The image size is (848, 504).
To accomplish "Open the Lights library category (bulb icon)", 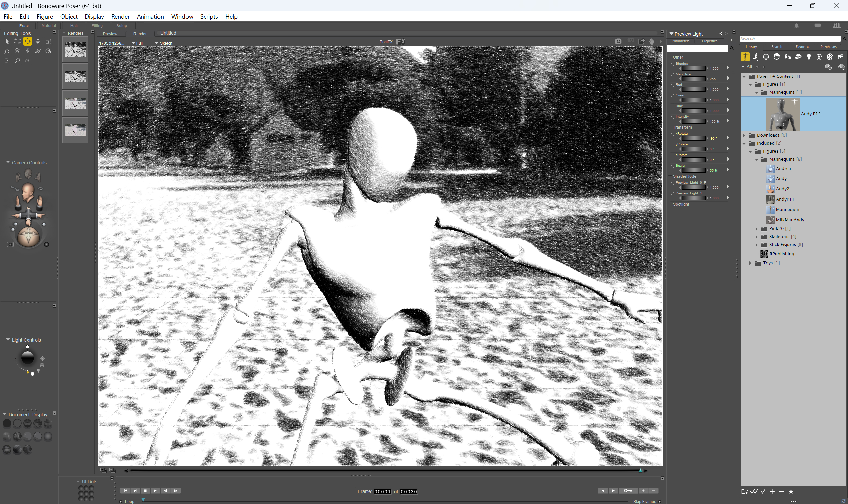I will (809, 57).
